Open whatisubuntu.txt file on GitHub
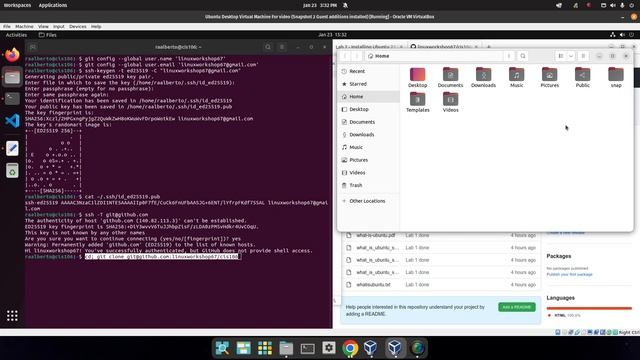The image size is (640, 360). [373, 284]
